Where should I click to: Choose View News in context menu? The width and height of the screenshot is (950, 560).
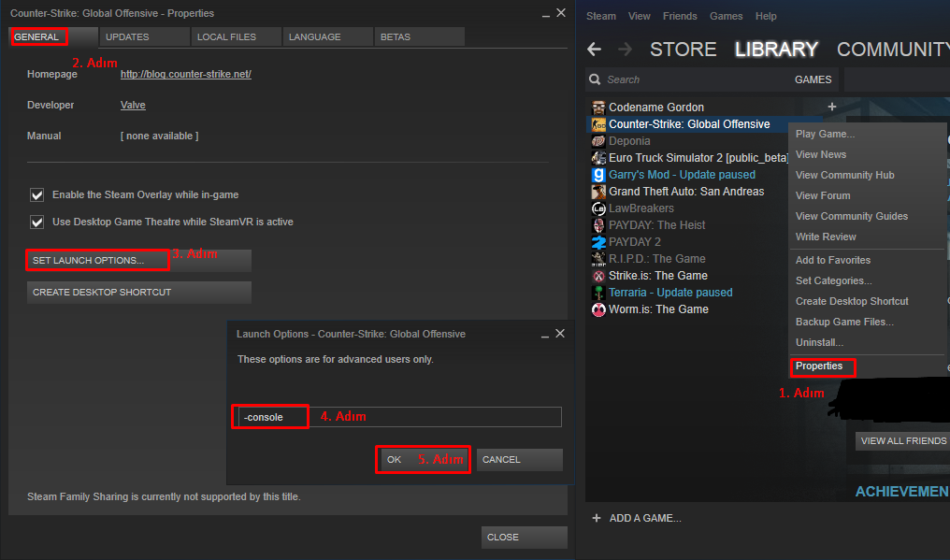(x=867, y=154)
